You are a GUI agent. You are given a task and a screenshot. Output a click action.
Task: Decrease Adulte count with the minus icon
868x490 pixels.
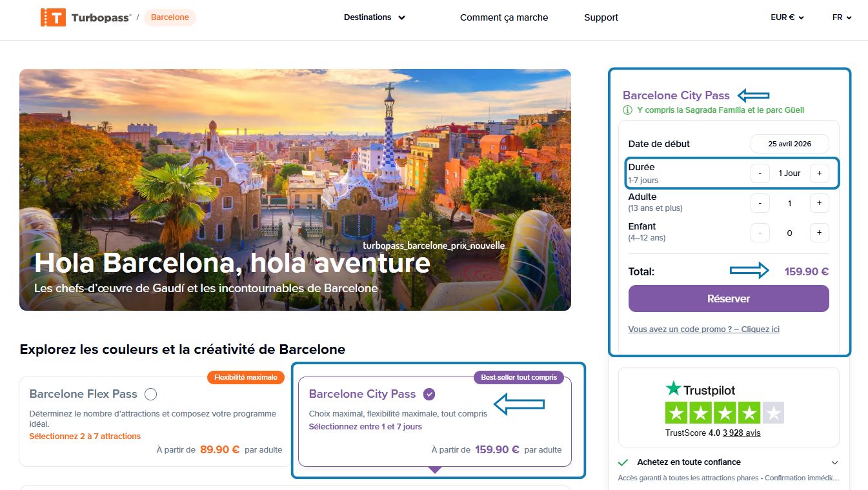pyautogui.click(x=760, y=202)
